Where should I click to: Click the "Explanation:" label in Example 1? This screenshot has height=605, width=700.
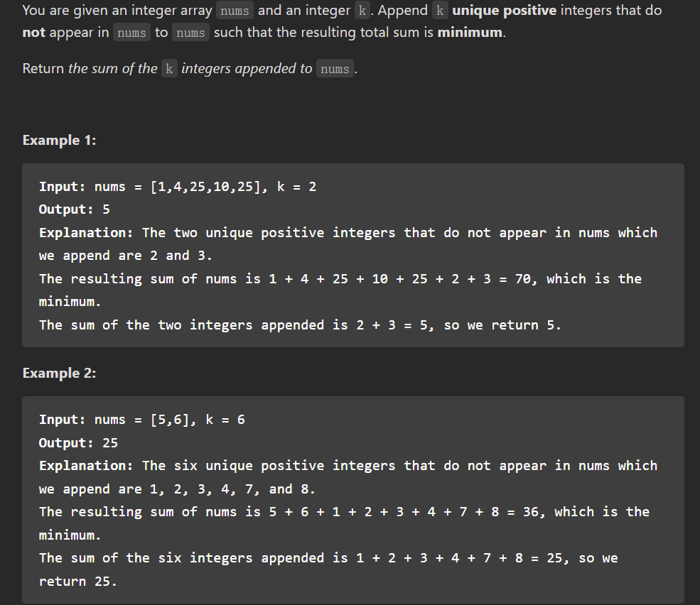coord(86,232)
